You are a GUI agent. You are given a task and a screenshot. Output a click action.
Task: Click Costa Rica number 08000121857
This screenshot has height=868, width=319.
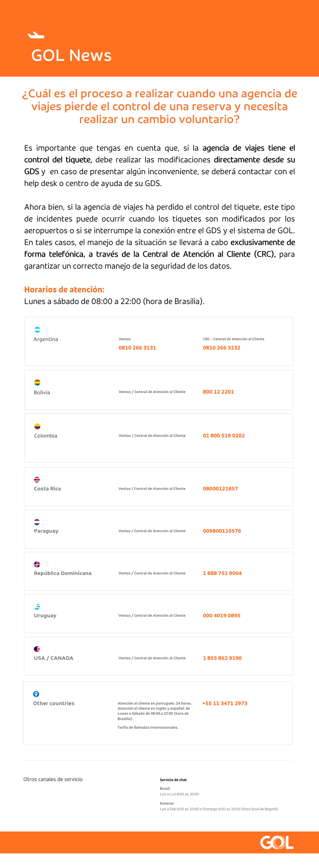(220, 489)
